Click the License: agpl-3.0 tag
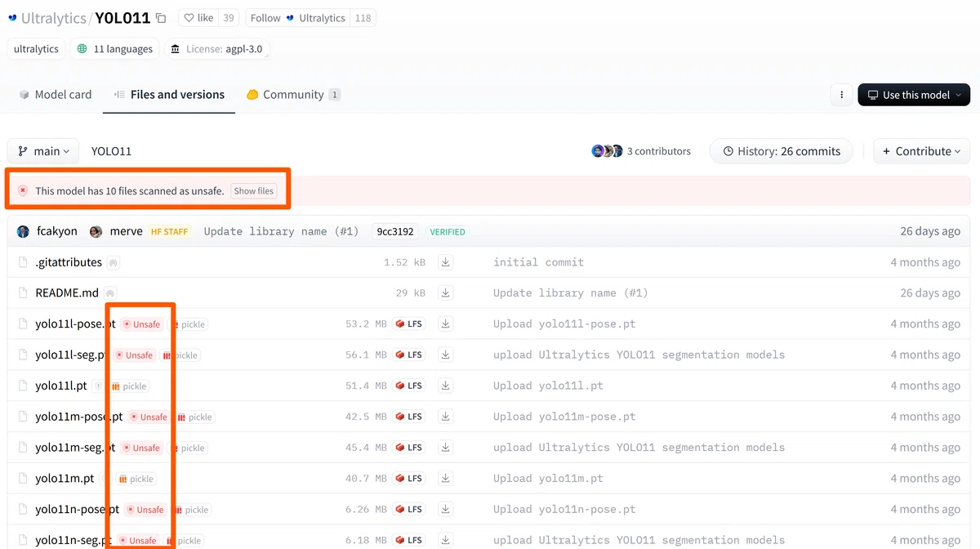The height and width of the screenshot is (549, 980). (x=216, y=49)
